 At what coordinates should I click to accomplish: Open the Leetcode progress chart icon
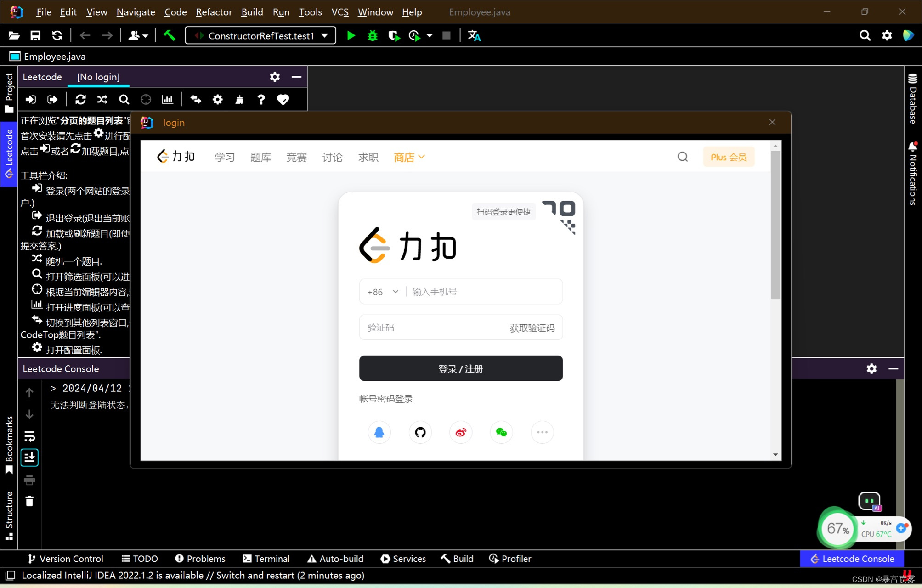coord(168,100)
